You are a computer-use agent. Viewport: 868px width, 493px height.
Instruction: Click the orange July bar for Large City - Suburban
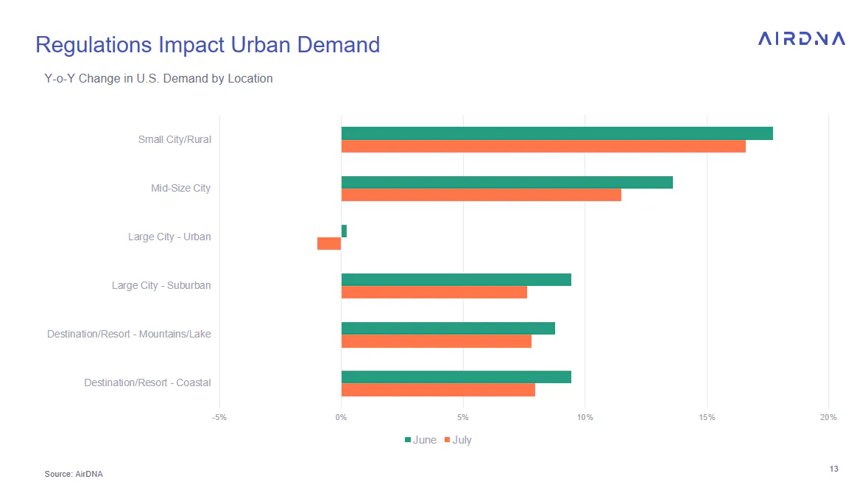pos(434,293)
